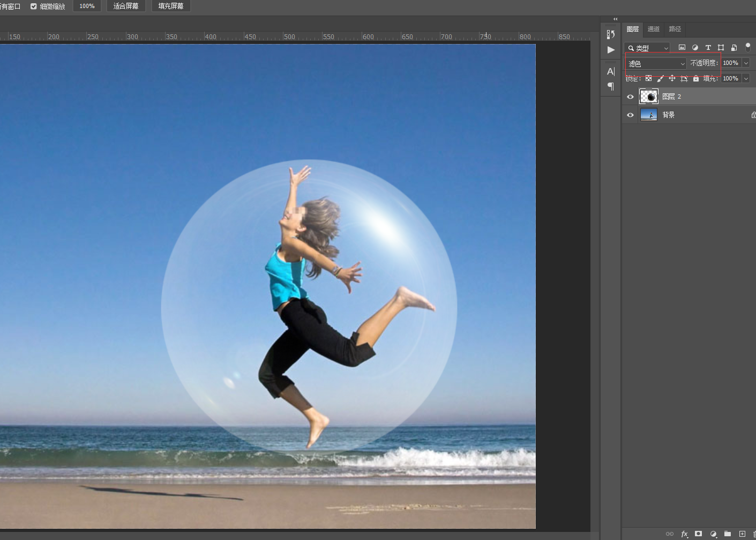Lock transparent pixels checkerboard icon
The width and height of the screenshot is (756, 540).
point(648,78)
